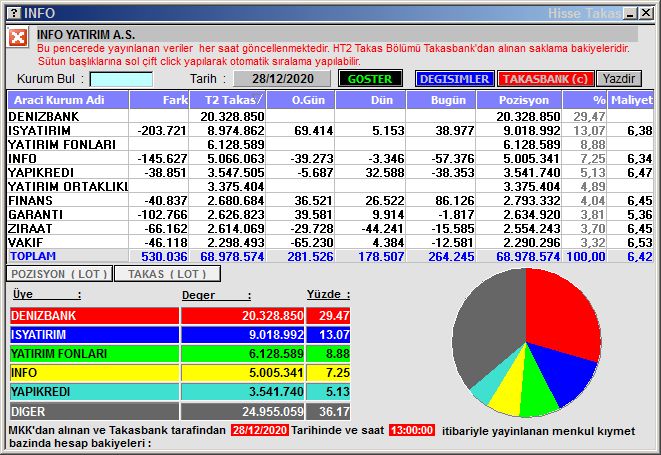The image size is (661, 455).
Task: Click cyan YAPIKREDI legend bar
Action: pos(94,392)
